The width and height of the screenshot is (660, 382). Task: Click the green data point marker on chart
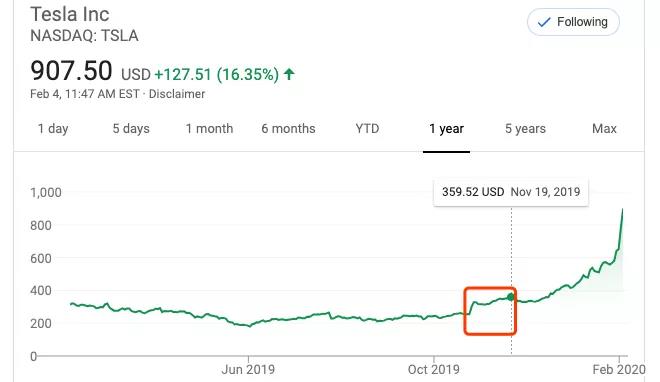coord(511,297)
